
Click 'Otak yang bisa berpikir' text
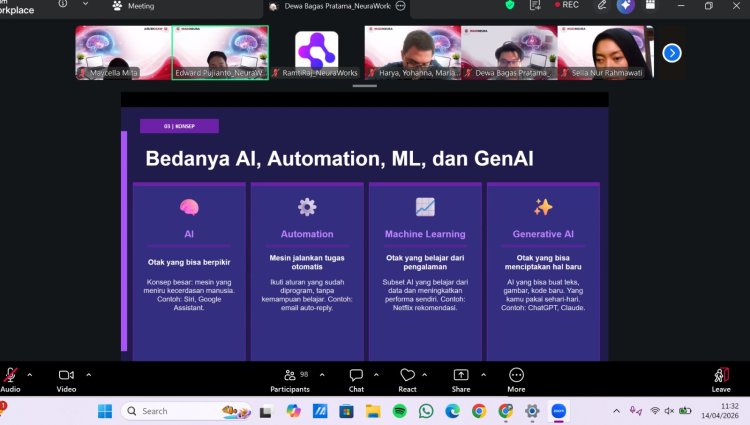click(189, 262)
